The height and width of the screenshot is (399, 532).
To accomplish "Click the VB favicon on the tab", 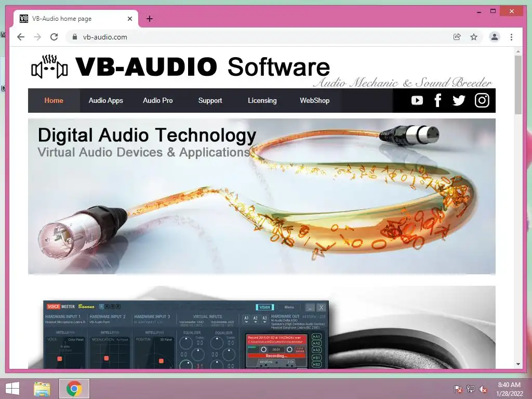I will click(x=24, y=19).
